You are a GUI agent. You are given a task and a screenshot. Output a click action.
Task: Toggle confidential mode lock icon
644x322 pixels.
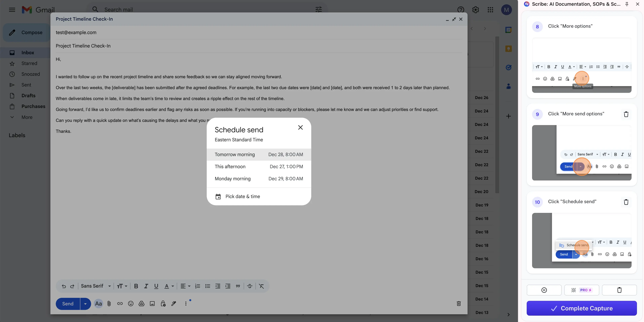[163, 304]
